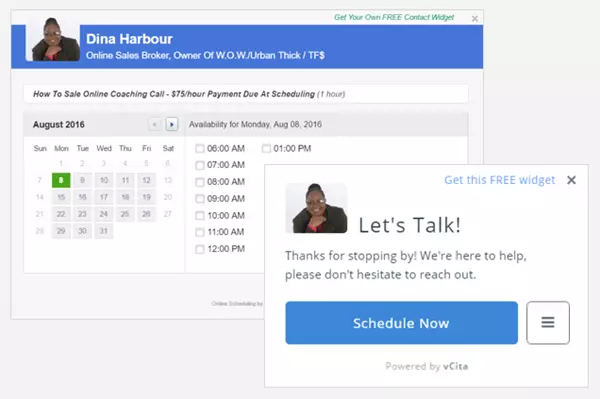Select August 31 on the calendar
Screen dimensions: 600x399
pyautogui.click(x=104, y=231)
